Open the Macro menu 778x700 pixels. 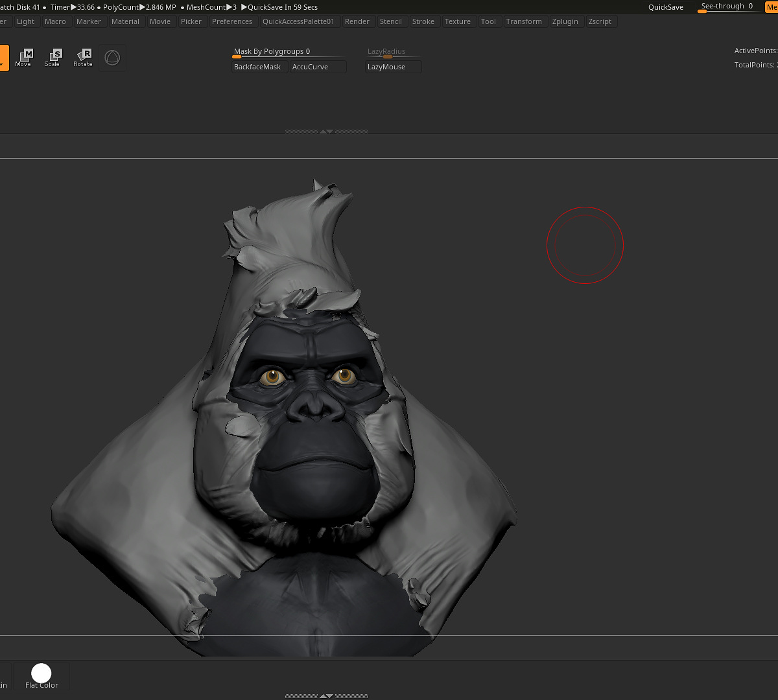[x=56, y=21]
